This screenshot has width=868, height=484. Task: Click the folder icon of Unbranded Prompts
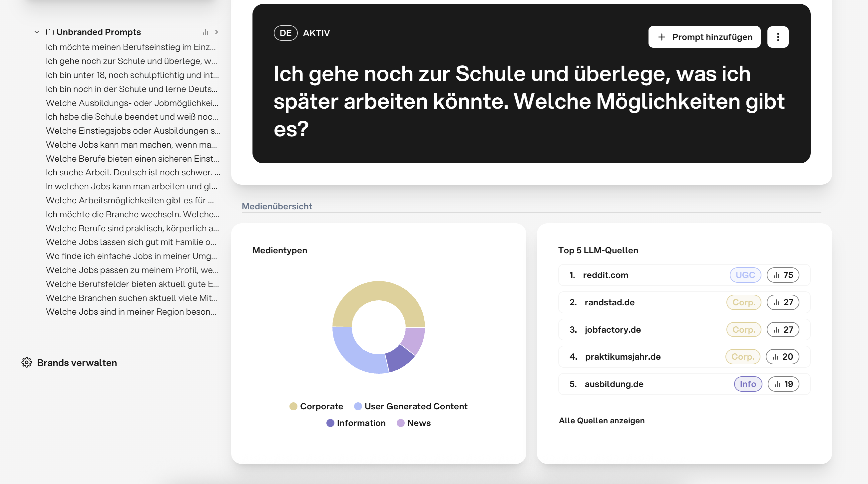tap(50, 32)
